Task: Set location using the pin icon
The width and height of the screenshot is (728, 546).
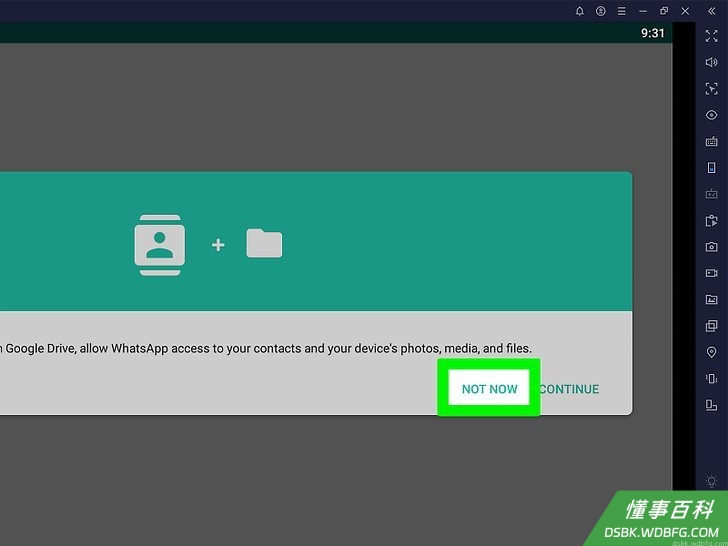Action: (x=711, y=352)
